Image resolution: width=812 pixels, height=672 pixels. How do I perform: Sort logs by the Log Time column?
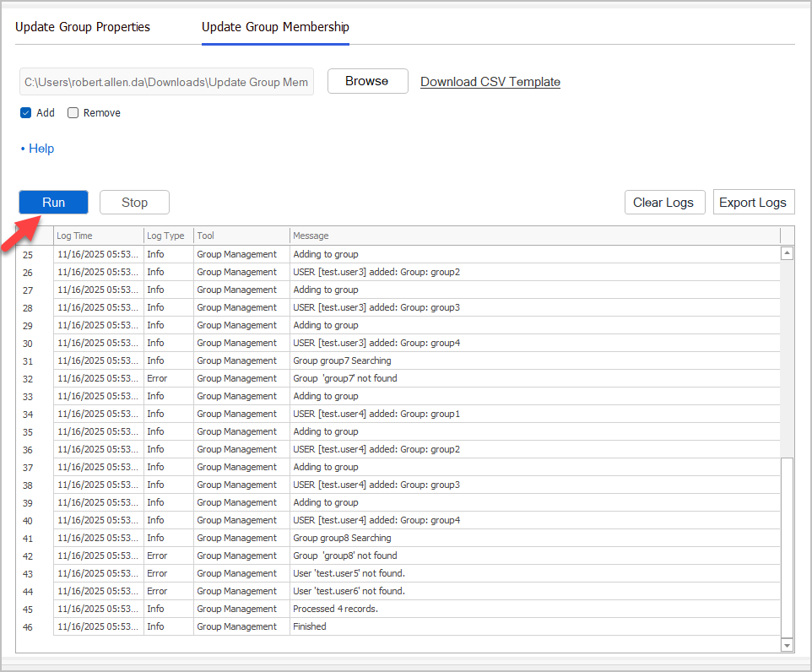98,236
